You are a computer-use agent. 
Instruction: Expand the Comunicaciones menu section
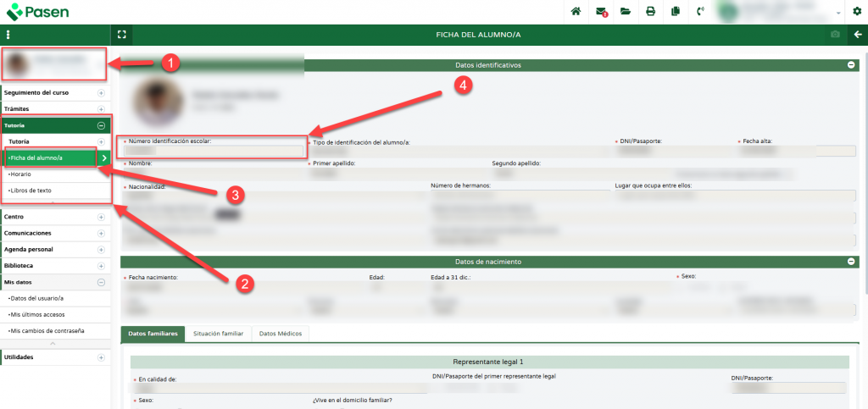coord(101,233)
